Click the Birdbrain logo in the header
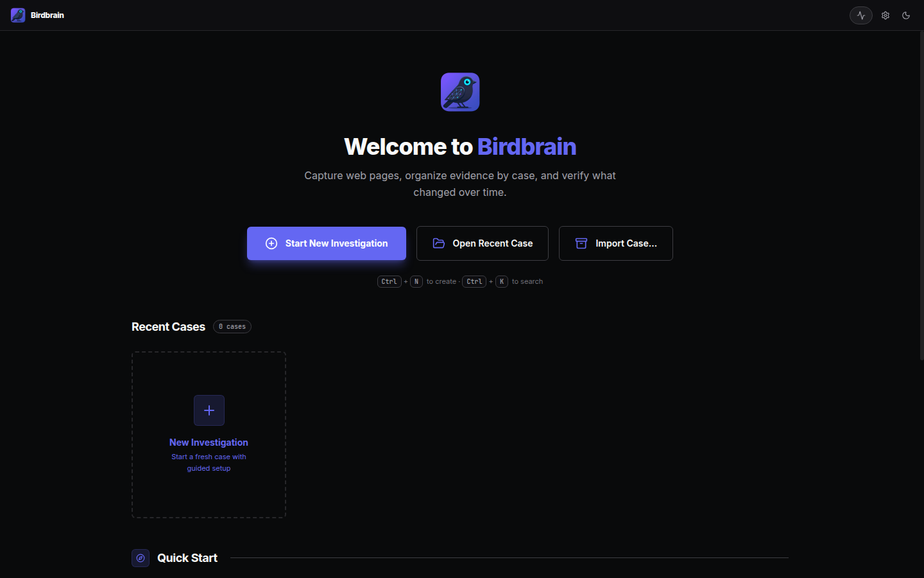924x578 pixels. tap(18, 15)
